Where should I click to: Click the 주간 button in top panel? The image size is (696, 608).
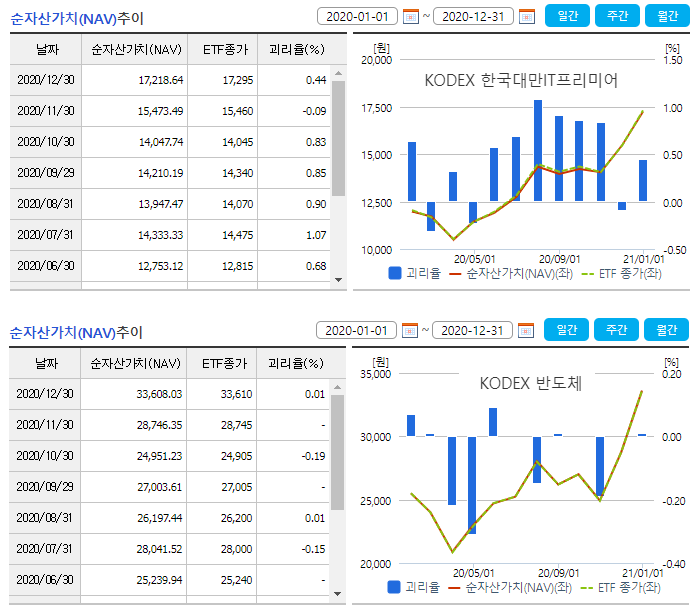tap(617, 16)
